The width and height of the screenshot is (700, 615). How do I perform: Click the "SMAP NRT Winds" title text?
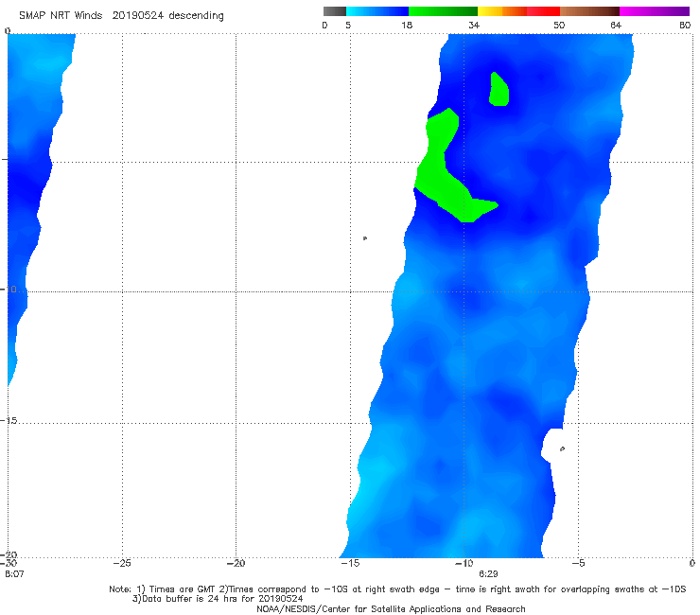point(61,16)
